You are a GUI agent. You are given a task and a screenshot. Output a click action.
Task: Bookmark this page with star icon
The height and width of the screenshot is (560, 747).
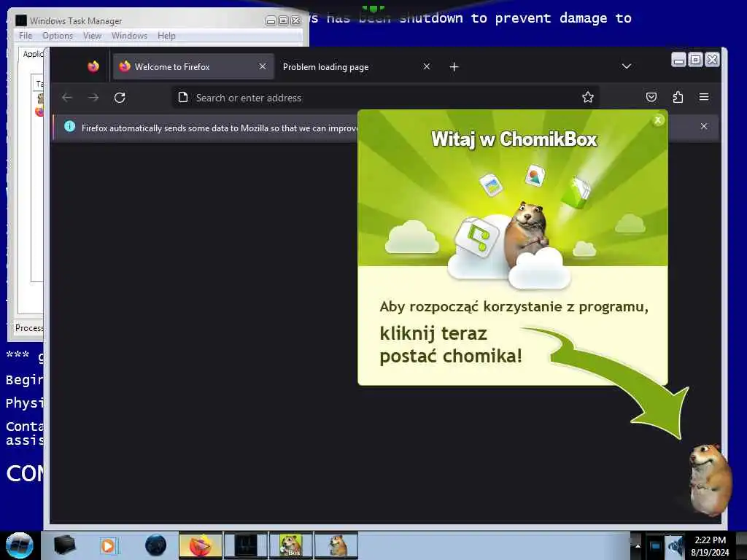coord(588,97)
